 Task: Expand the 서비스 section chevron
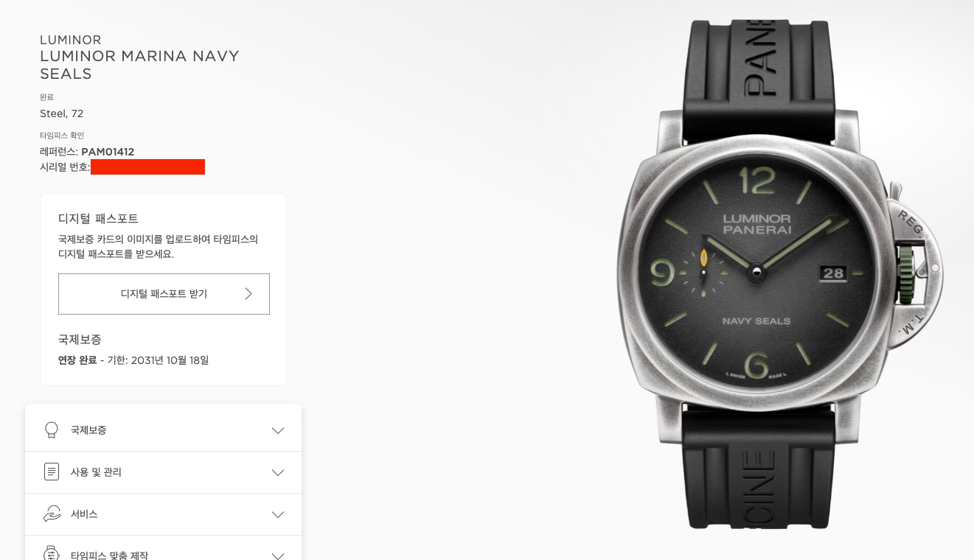coord(278,514)
